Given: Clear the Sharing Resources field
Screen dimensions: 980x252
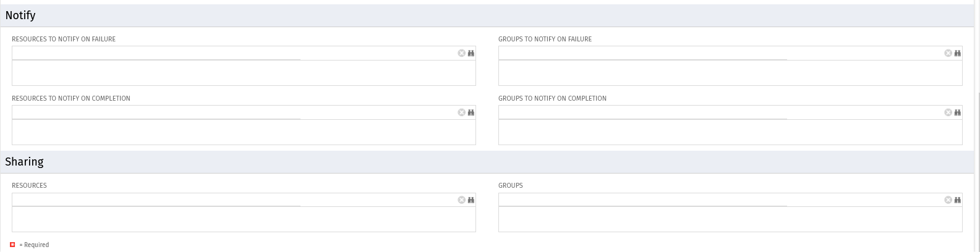Looking at the screenshot, I should coord(461,200).
